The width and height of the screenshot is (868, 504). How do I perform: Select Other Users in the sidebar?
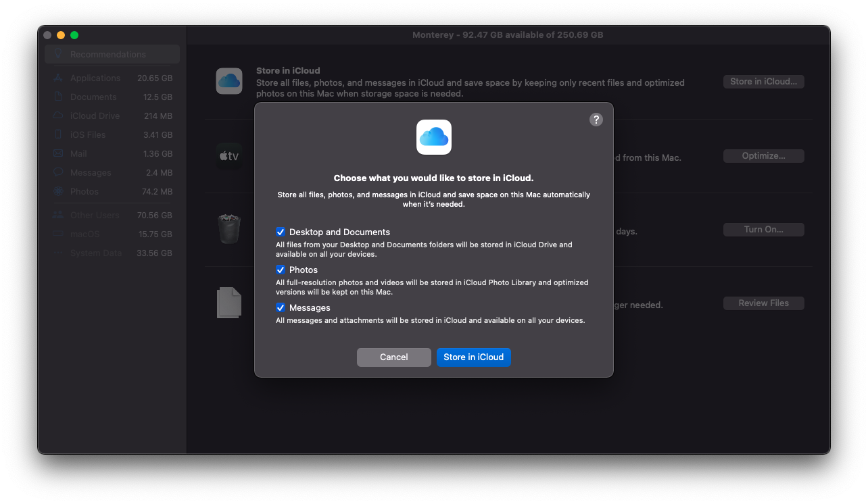coord(112,215)
